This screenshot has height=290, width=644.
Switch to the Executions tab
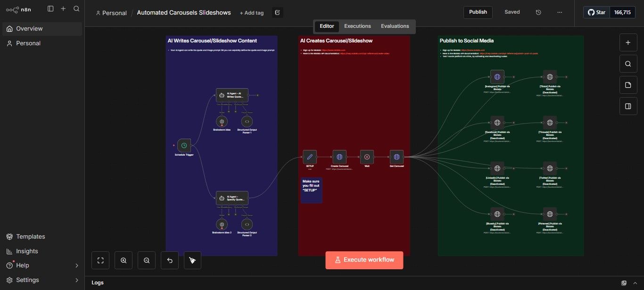pos(357,26)
